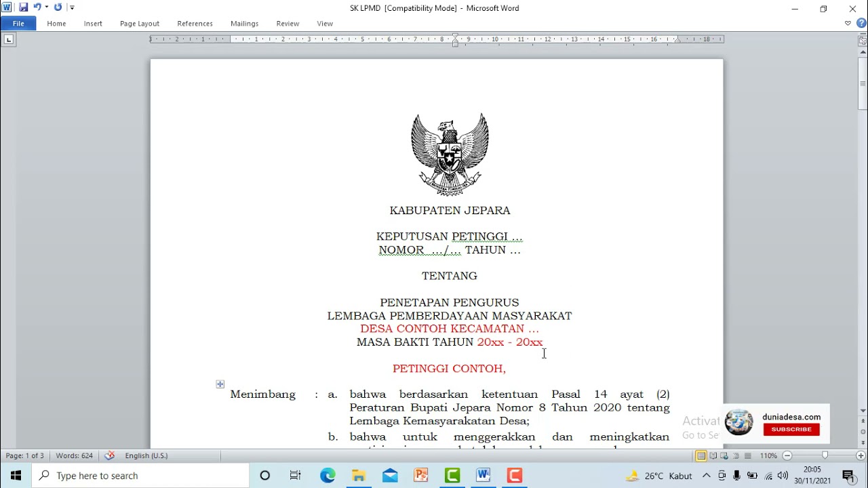Open the green app icon on taskbar
This screenshot has height=488, width=868.
452,476
